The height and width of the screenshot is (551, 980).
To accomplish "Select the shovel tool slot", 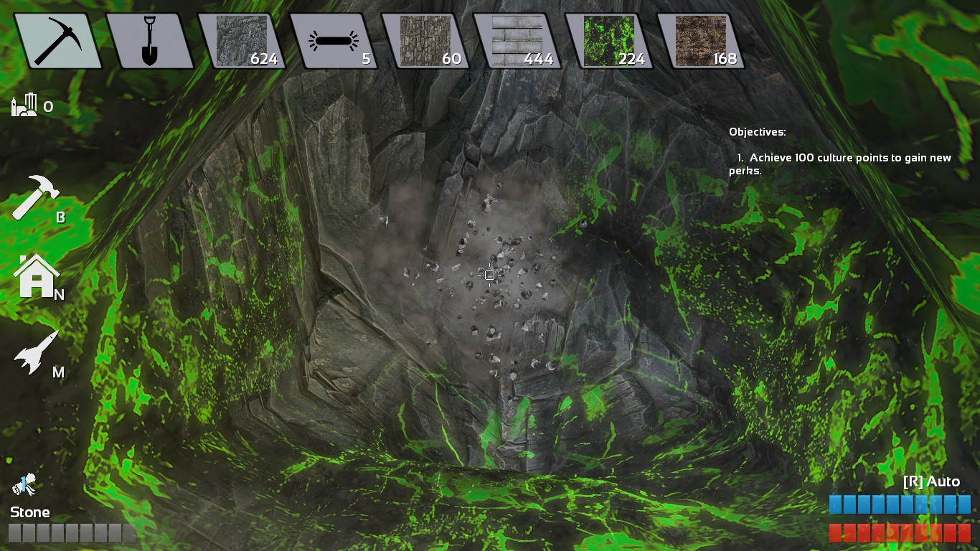I will point(149,41).
